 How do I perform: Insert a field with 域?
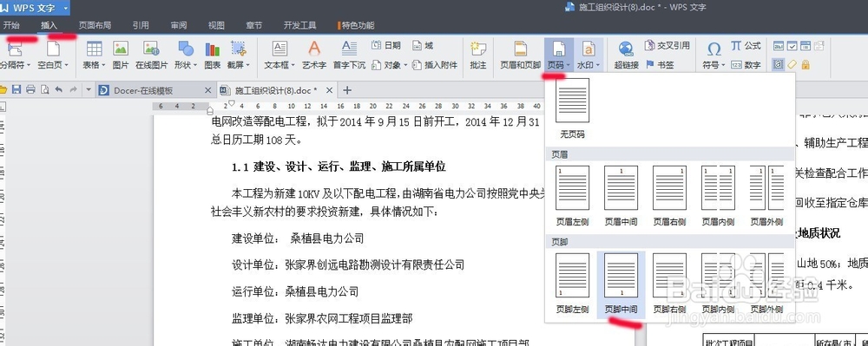pyautogui.click(x=423, y=46)
